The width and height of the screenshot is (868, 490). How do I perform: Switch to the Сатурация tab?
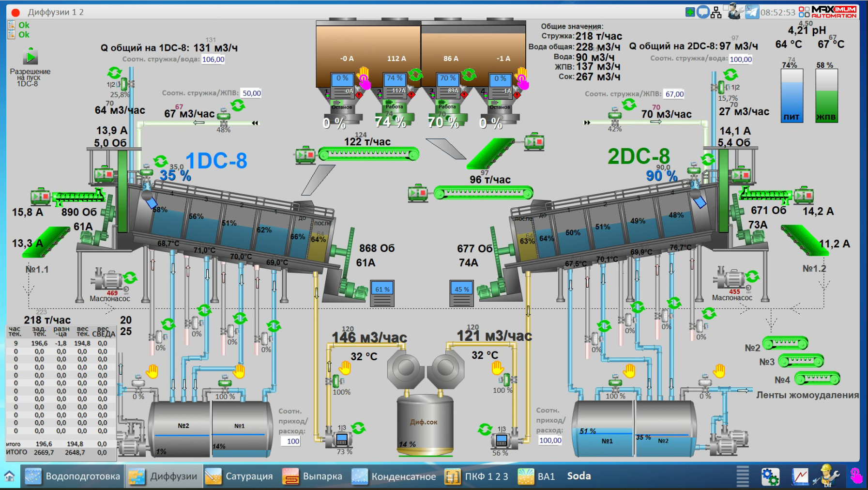pyautogui.click(x=241, y=476)
